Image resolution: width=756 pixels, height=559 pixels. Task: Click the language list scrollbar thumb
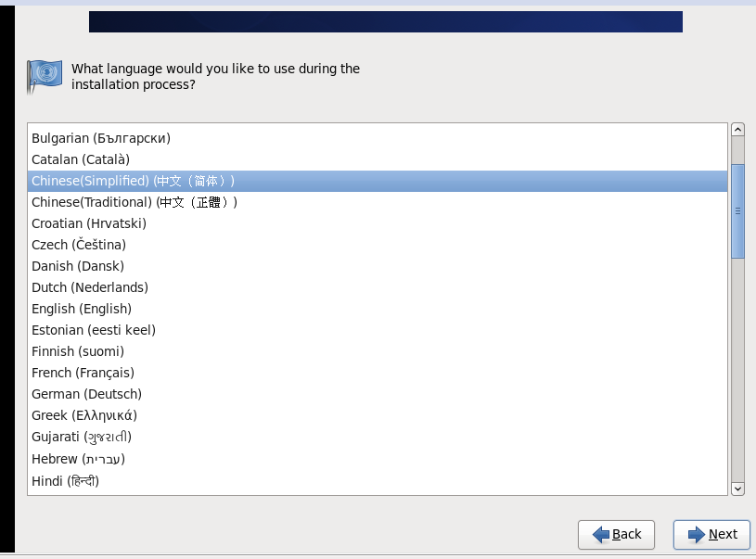pyautogui.click(x=737, y=211)
